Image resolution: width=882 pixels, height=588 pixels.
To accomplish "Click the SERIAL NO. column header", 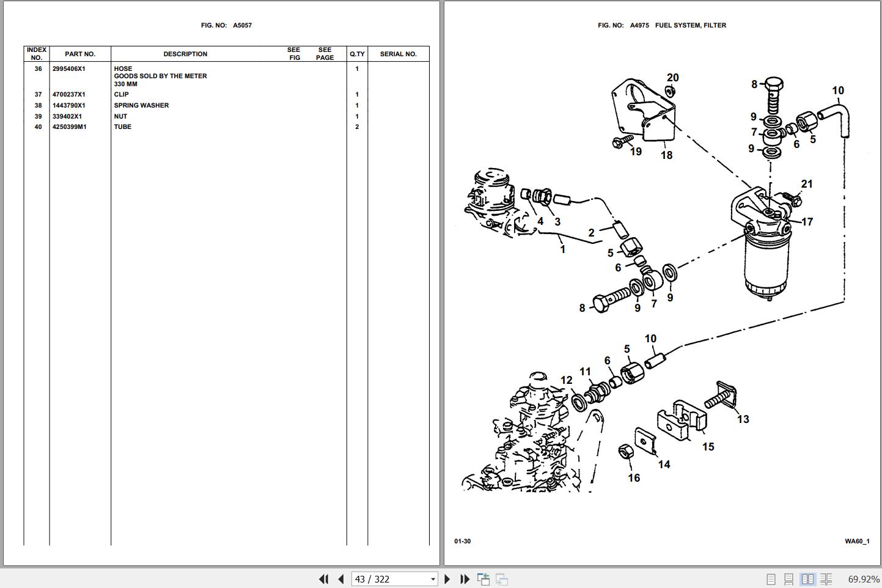I will pyautogui.click(x=399, y=54).
